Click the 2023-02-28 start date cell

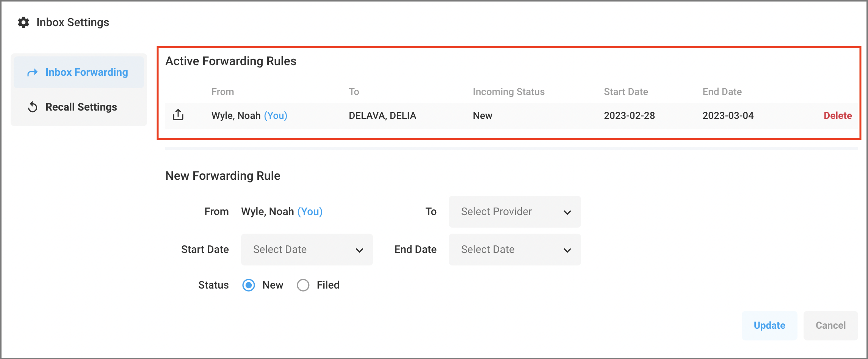point(629,116)
